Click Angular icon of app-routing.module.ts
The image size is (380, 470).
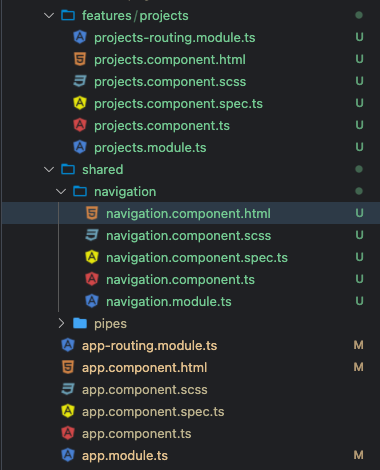[x=68, y=345]
